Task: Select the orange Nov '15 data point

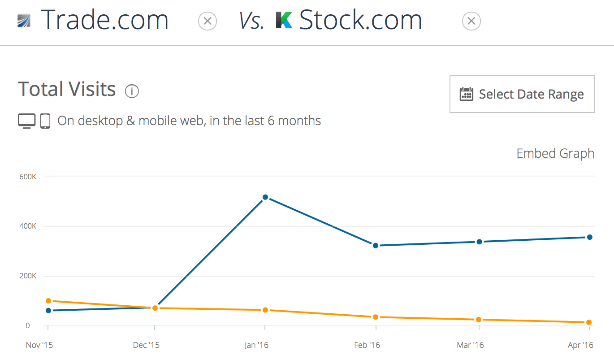Action: tap(48, 301)
